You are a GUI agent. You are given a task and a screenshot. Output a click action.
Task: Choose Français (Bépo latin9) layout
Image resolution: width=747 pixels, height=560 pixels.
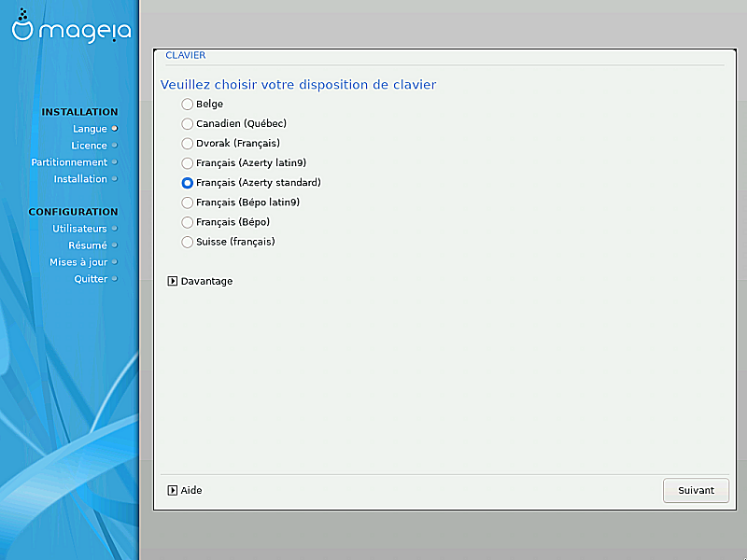(x=188, y=203)
